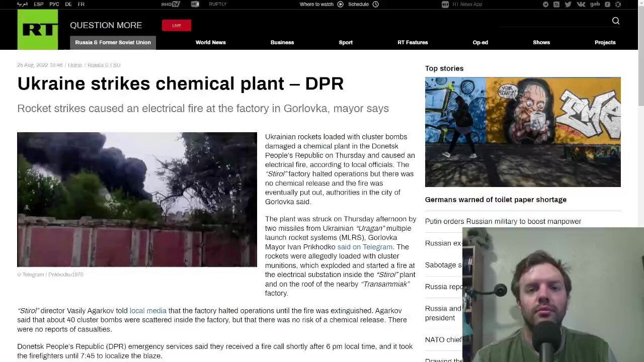This screenshot has width=644, height=362.
Task: Open the RUPTLY link
Action: 218,4
